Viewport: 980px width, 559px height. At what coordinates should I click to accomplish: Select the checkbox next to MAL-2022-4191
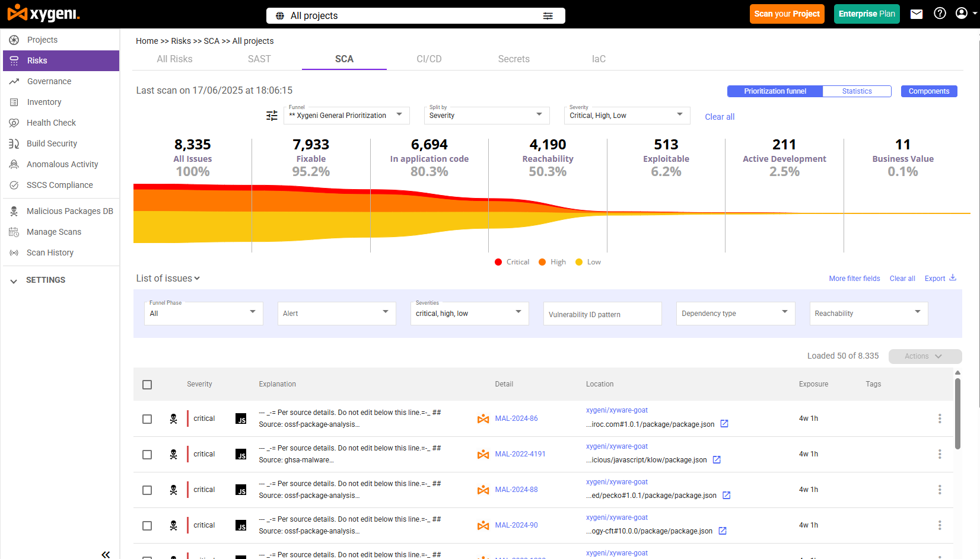point(147,454)
